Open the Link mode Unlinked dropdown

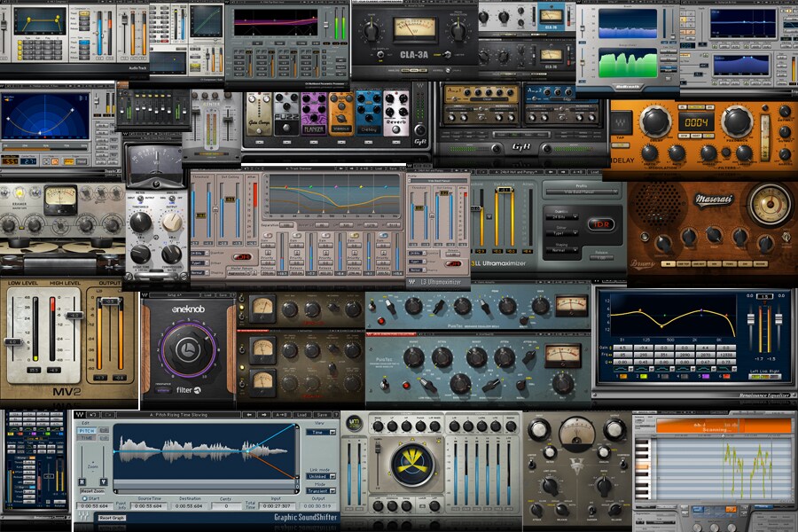pos(321,476)
